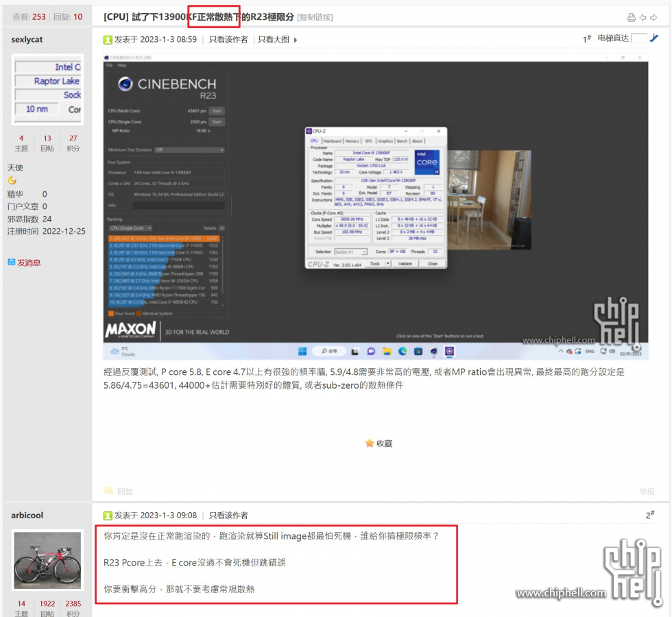Image resolution: width=672 pixels, height=617 pixels.
Task: Expand the Details dropdown in Ranking panel
Action: pos(221,228)
